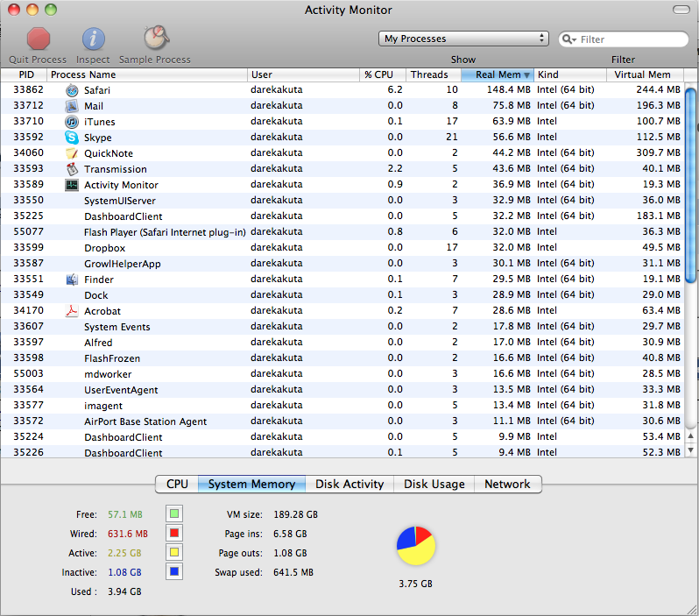Select DashboardClient with PID 35225
Viewport: 699px width, 616px height.
click(x=342, y=216)
